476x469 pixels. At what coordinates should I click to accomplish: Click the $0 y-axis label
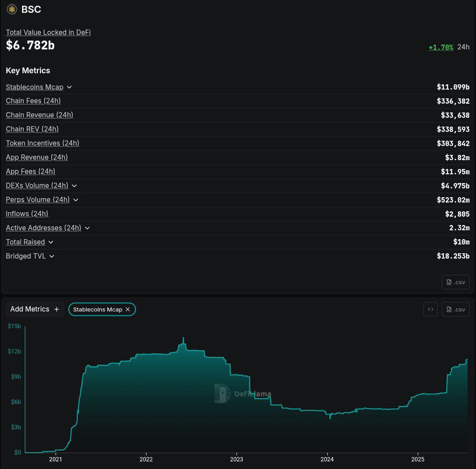[18, 453]
